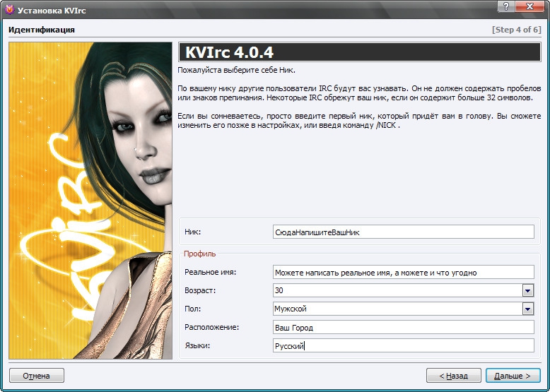Click the Возраст: label

(x=200, y=290)
